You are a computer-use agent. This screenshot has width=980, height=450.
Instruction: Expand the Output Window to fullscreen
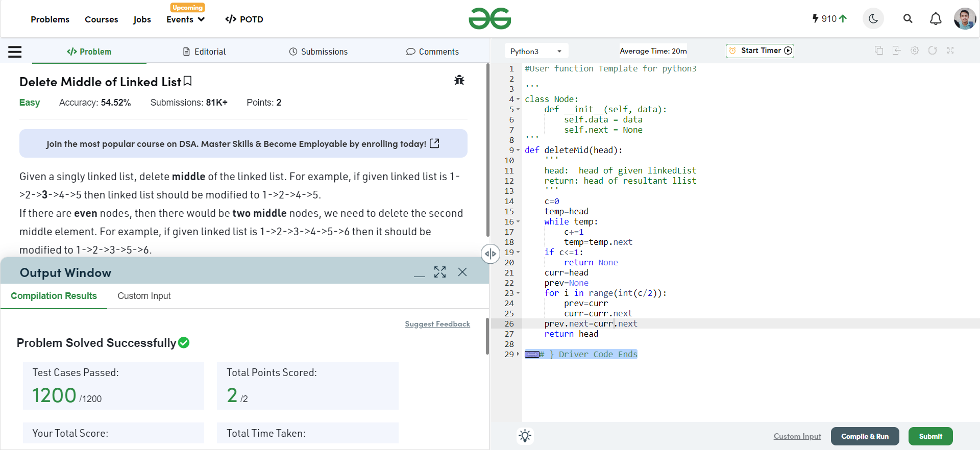(440, 272)
